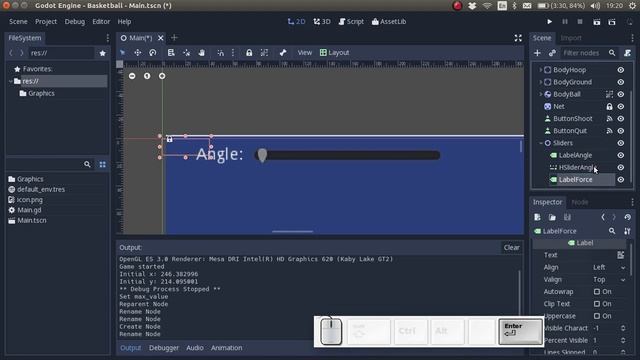Select the Rotate Mode tool
The width and height of the screenshot is (640, 360).
tap(153, 53)
